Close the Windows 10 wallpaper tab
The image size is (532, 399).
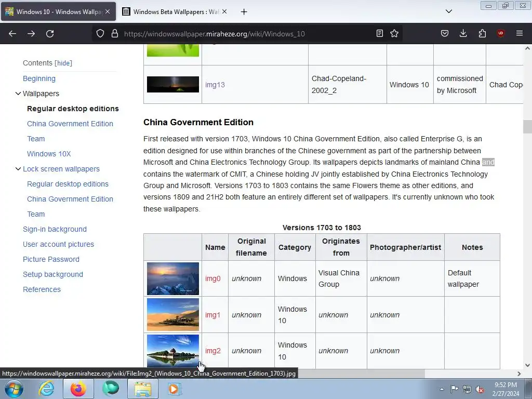[x=108, y=11]
